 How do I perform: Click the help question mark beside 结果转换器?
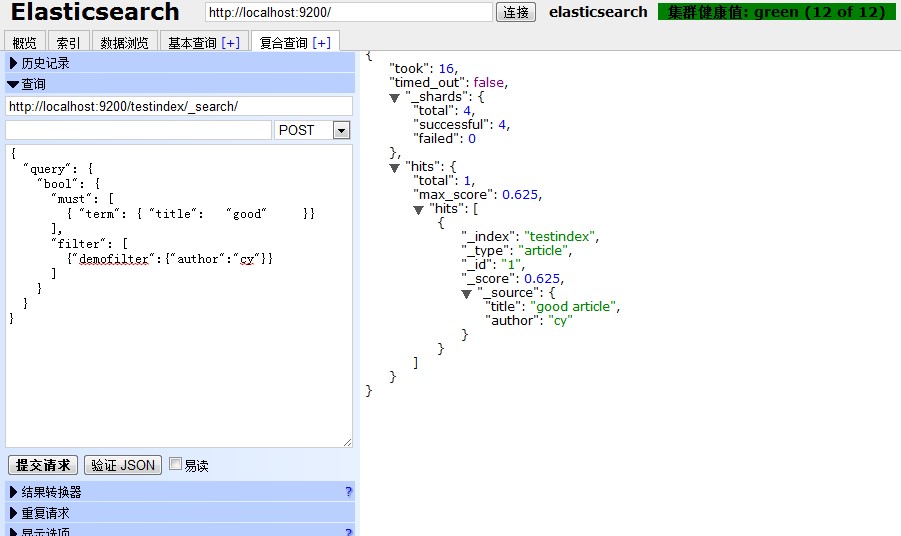click(x=348, y=492)
